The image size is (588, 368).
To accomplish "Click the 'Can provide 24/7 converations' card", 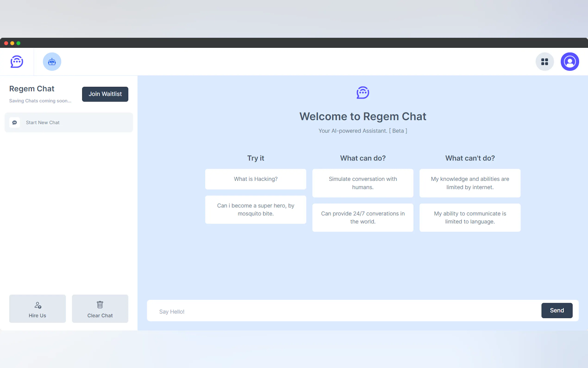I will [x=363, y=217].
